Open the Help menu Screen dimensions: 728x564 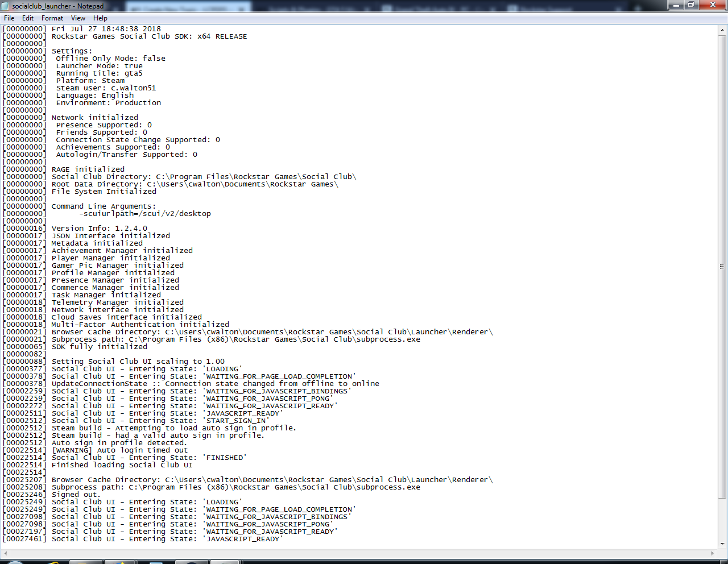pos(100,18)
